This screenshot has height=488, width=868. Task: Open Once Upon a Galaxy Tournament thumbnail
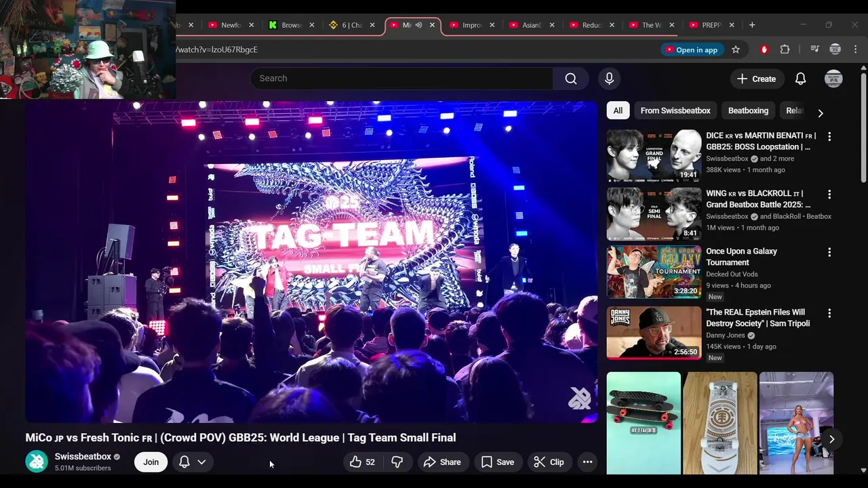654,272
